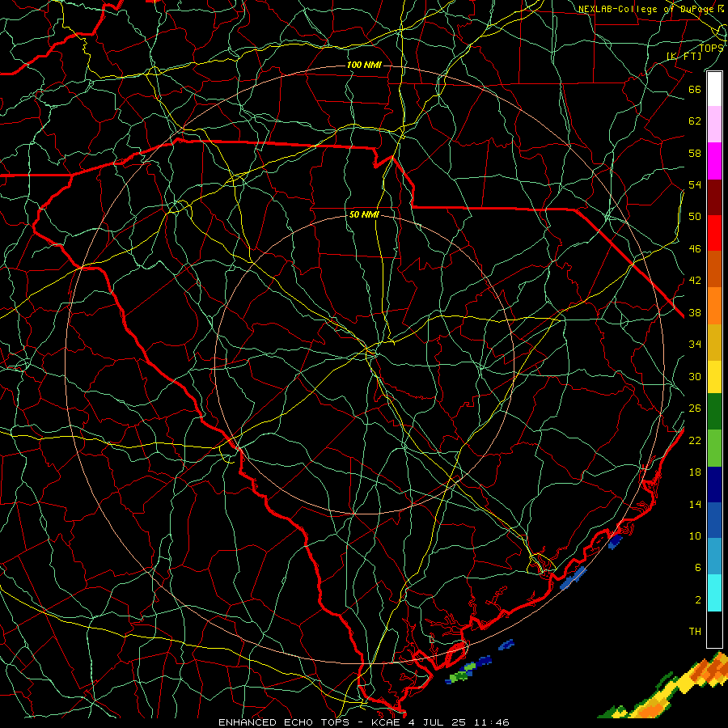This screenshot has height=728, width=728.
Task: Pick the dark orange legend swatch
Action: click(x=714, y=269)
